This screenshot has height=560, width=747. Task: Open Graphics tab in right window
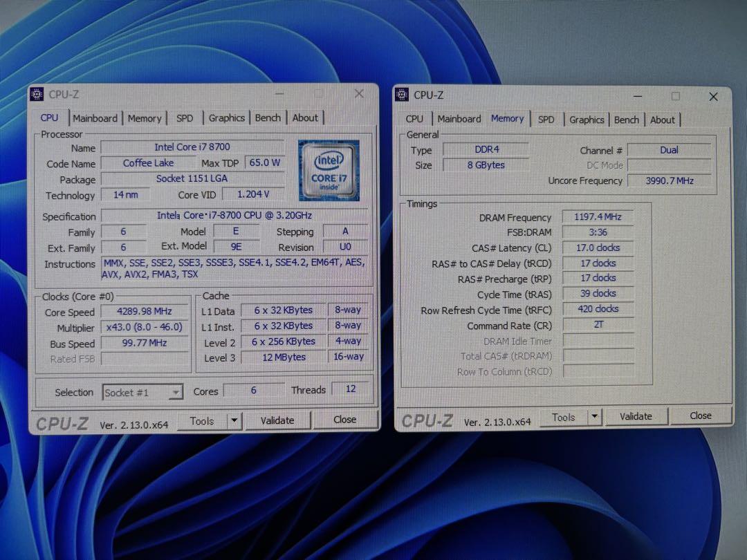pyautogui.click(x=587, y=120)
